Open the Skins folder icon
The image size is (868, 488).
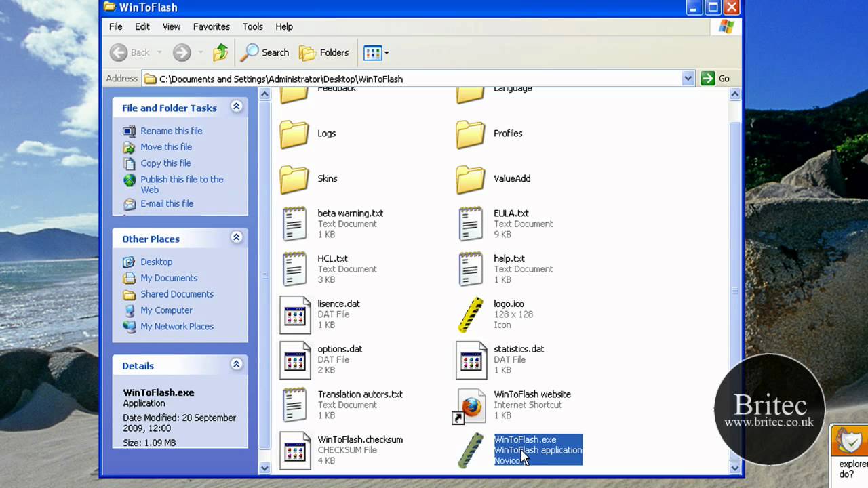[294, 179]
